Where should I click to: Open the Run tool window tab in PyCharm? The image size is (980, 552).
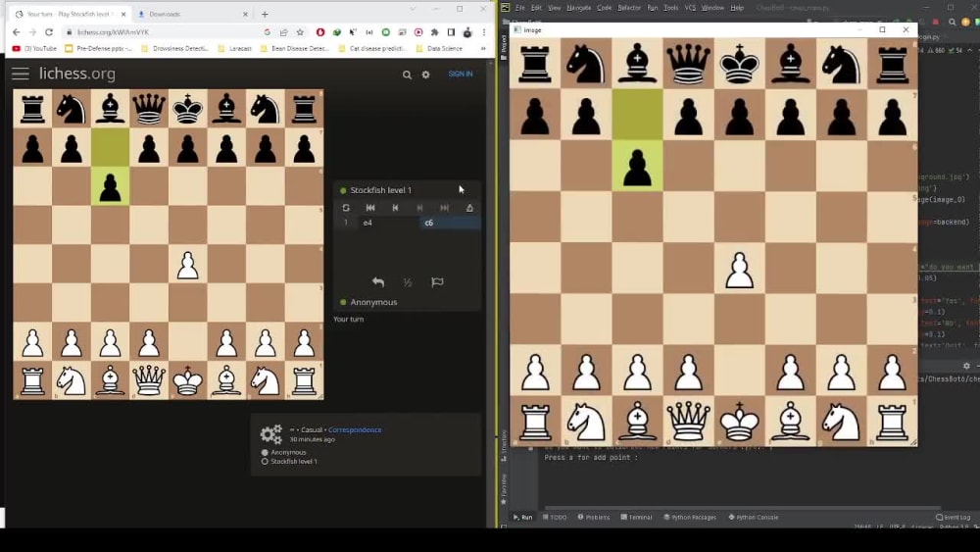click(522, 517)
